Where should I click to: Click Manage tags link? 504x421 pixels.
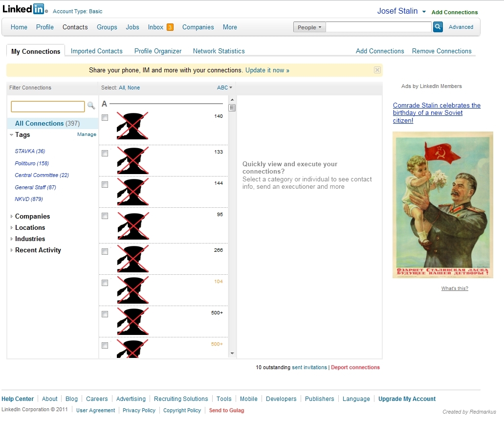pyautogui.click(x=87, y=134)
